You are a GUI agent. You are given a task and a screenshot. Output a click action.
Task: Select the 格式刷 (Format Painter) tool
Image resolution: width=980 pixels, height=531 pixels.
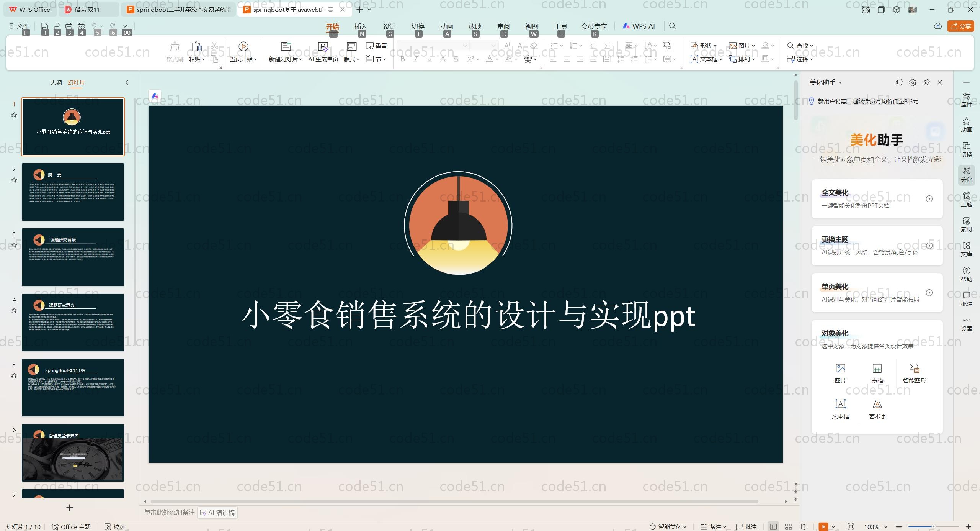pos(174,51)
